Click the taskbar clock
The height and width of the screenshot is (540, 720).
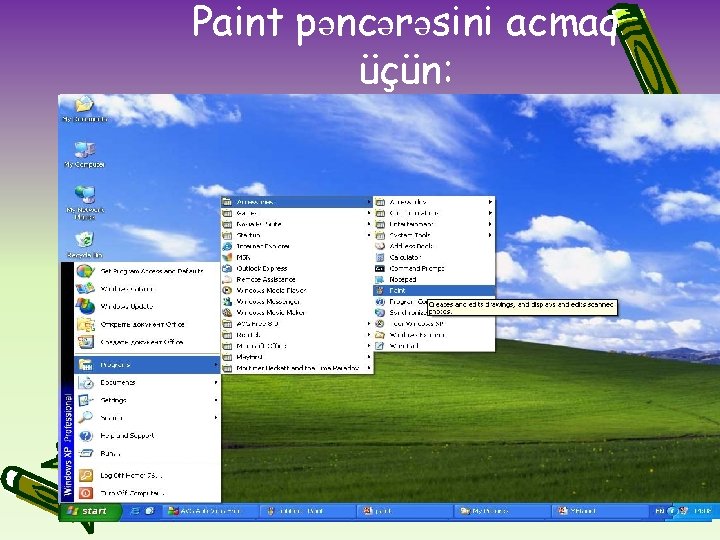[703, 511]
